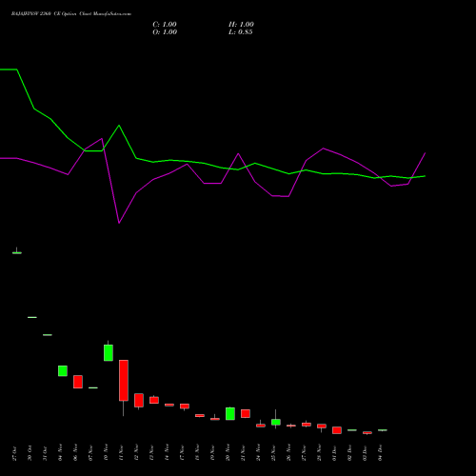
Task: Select the red candlestick above 21 Nov
Action: click(246, 413)
